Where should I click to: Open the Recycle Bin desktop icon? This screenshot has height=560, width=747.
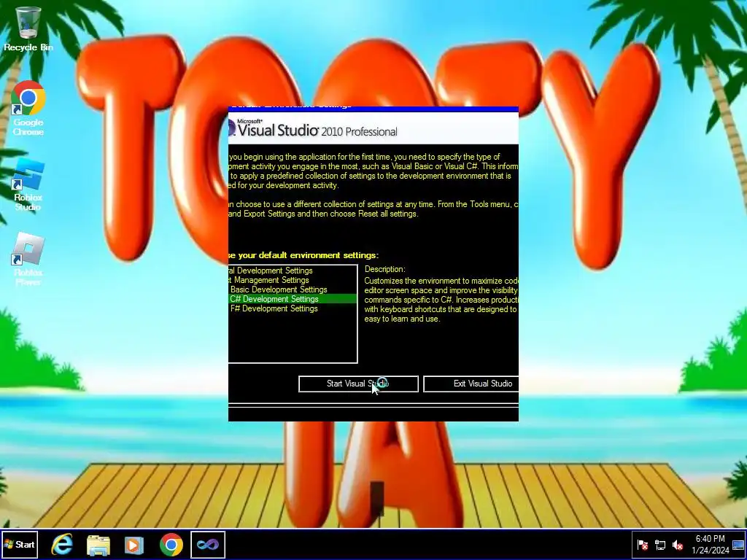tap(28, 27)
